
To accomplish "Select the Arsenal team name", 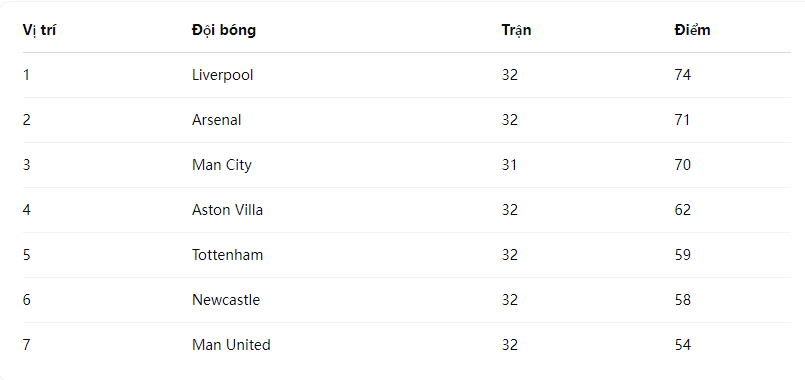I will [217, 120].
